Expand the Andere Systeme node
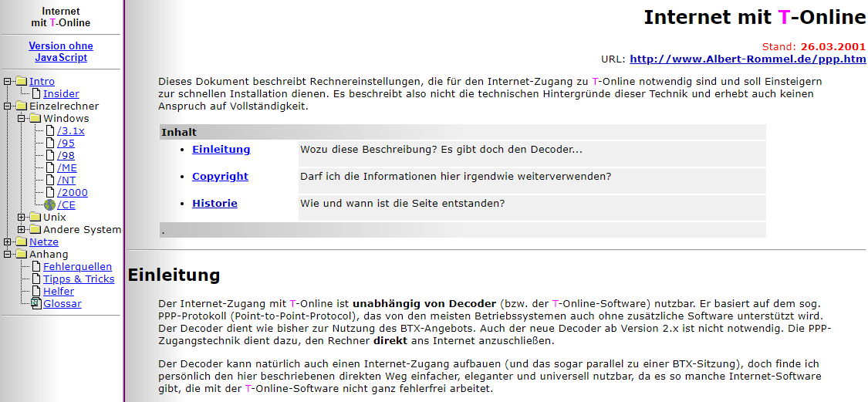The height and width of the screenshot is (402, 868). [22, 230]
